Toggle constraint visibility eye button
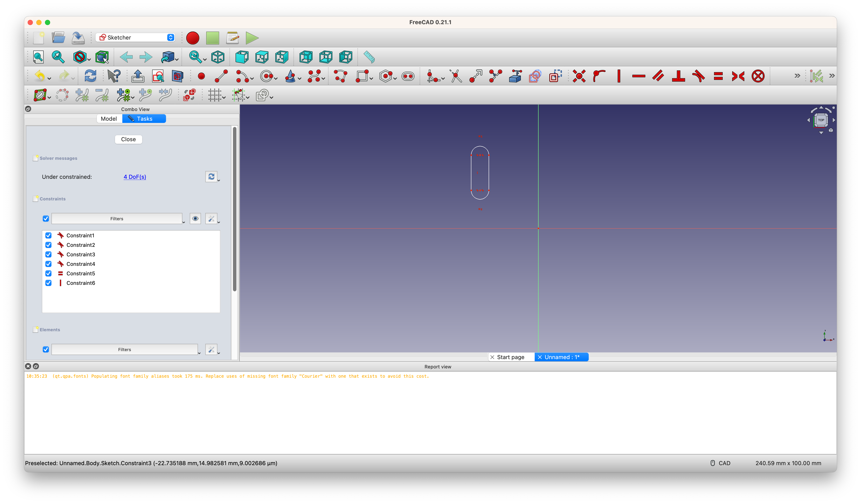The height and width of the screenshot is (504, 861). (195, 219)
